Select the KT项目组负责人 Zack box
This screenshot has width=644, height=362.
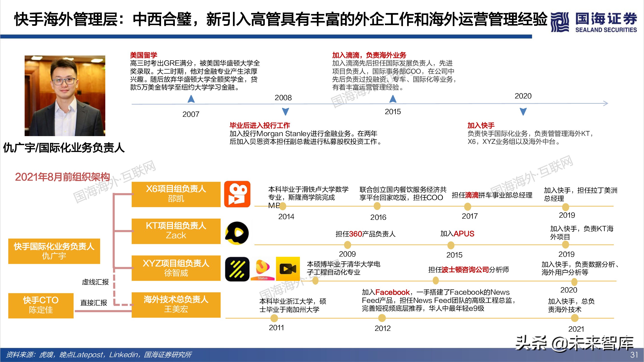tap(176, 231)
